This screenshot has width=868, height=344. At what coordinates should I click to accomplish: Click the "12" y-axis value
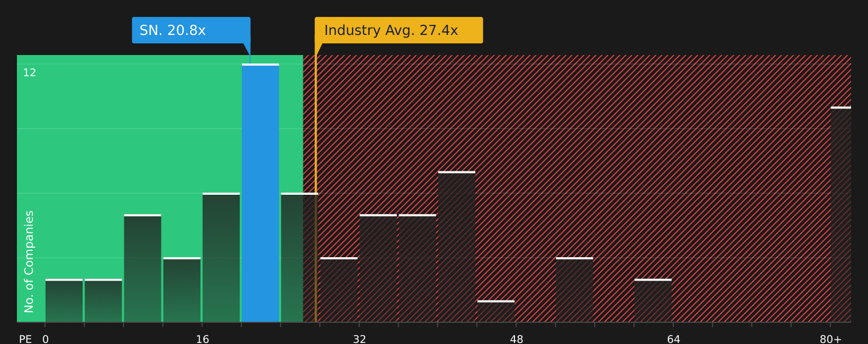coord(30,73)
